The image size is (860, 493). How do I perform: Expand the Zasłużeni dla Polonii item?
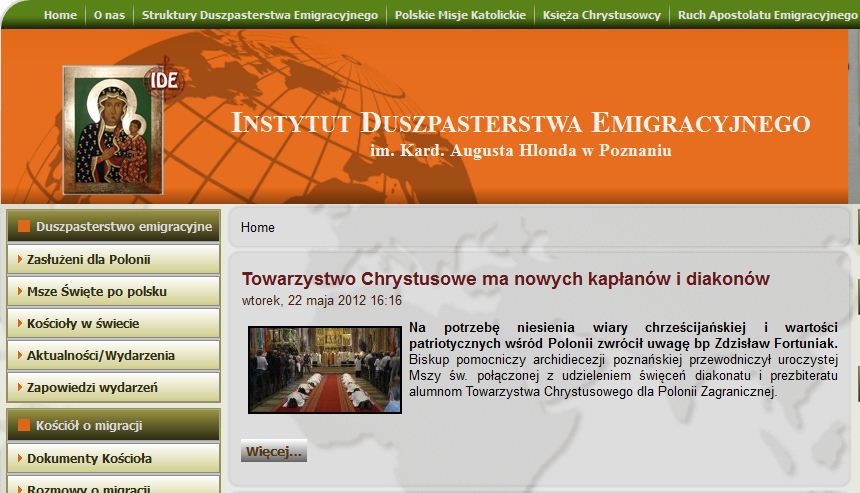point(88,259)
